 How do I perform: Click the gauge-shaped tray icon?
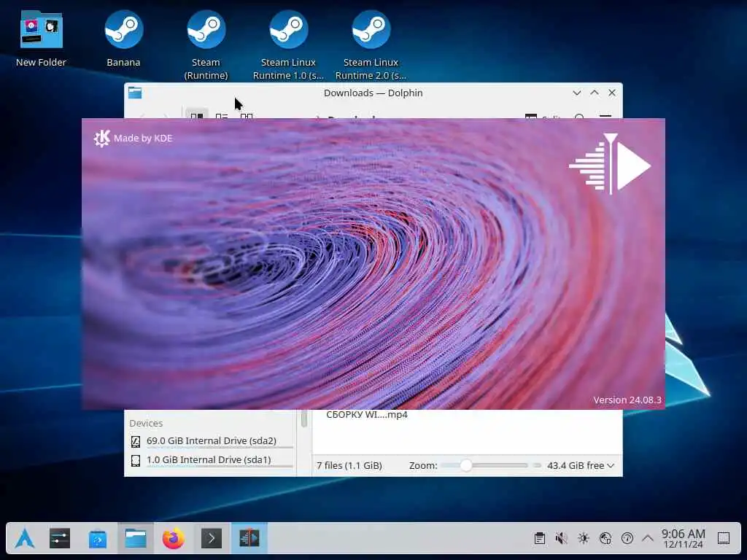pyautogui.click(x=627, y=539)
